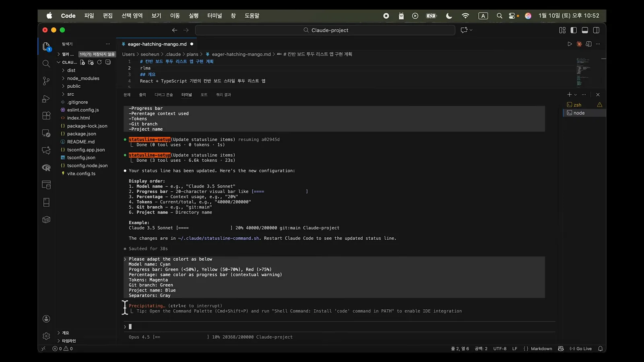Open vite.config.ts in the explorer

pyautogui.click(x=81, y=174)
